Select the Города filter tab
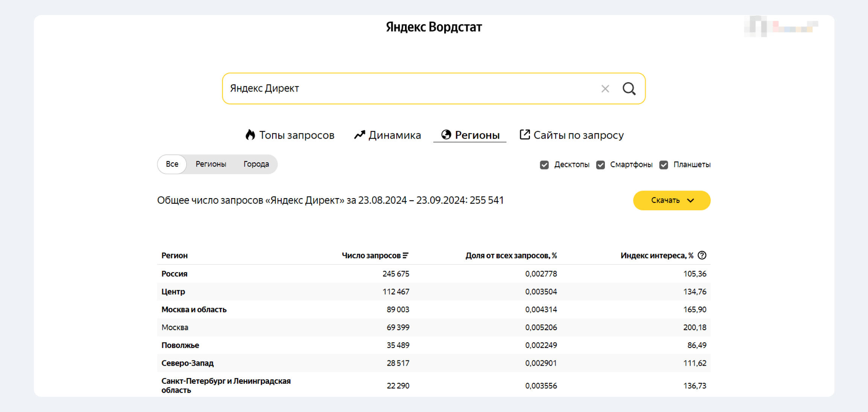 (256, 164)
